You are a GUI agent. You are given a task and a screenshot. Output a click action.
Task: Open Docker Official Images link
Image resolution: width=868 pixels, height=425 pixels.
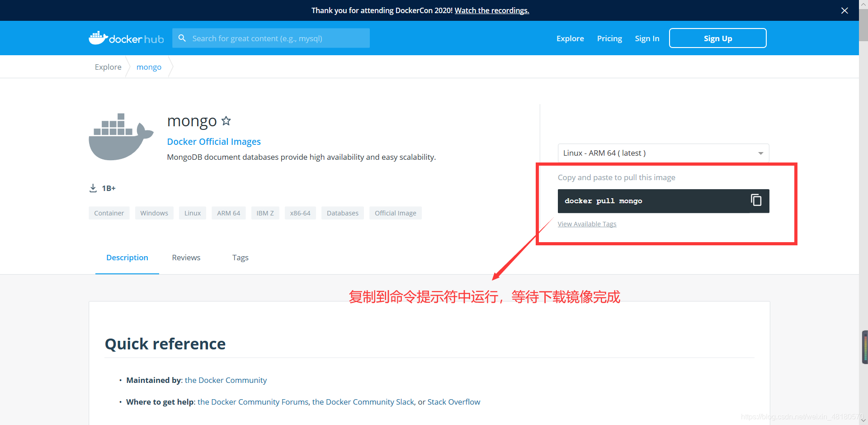[214, 142]
